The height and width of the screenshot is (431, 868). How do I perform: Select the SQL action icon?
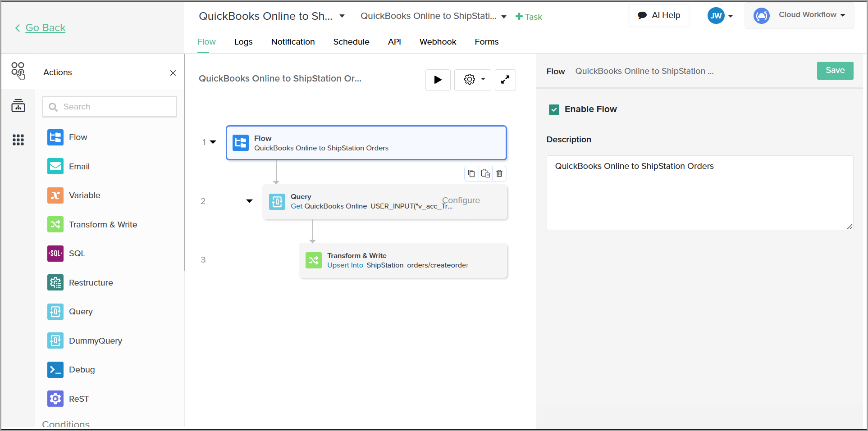click(x=55, y=254)
